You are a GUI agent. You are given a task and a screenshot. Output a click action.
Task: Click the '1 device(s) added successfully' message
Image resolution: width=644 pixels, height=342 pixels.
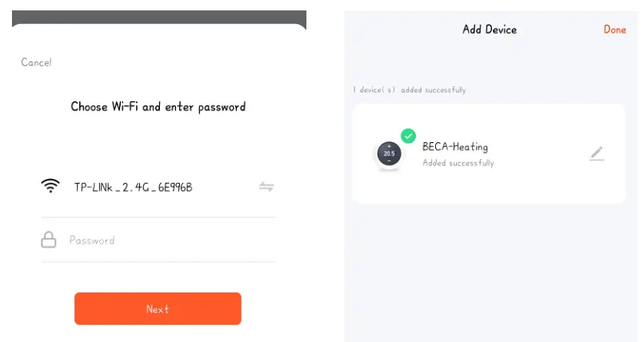tap(410, 90)
